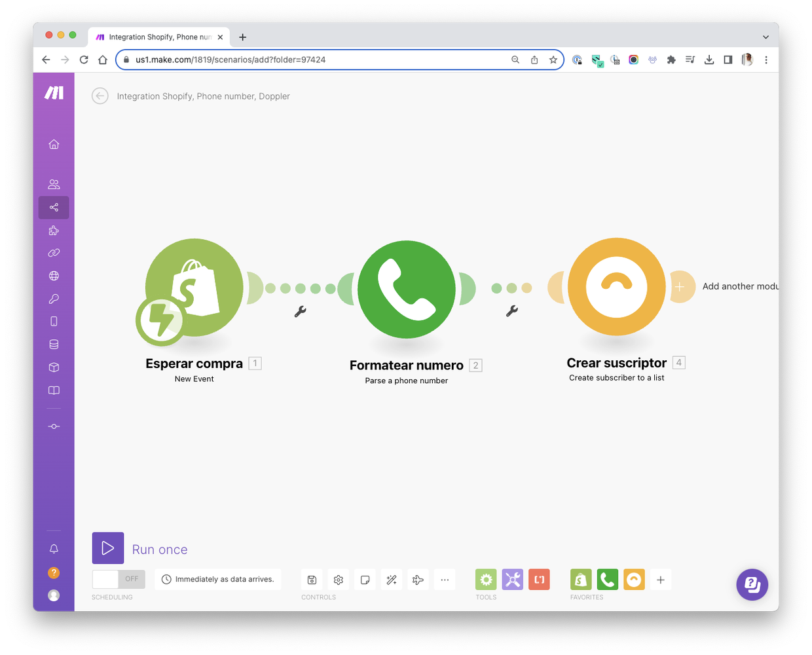This screenshot has width=812, height=655.
Task: Select the "Formatear numero" module label
Action: 406,365
